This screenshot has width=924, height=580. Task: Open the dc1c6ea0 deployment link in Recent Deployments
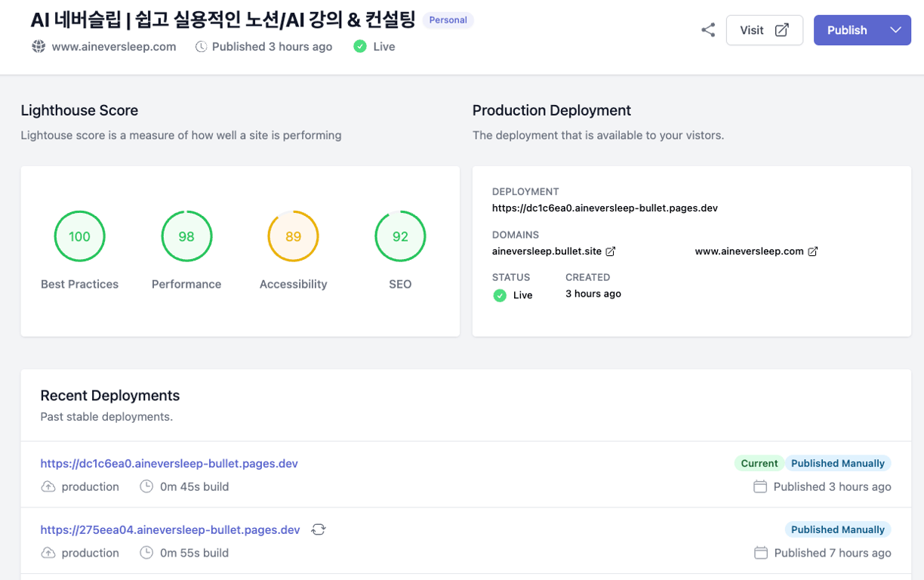click(x=169, y=464)
